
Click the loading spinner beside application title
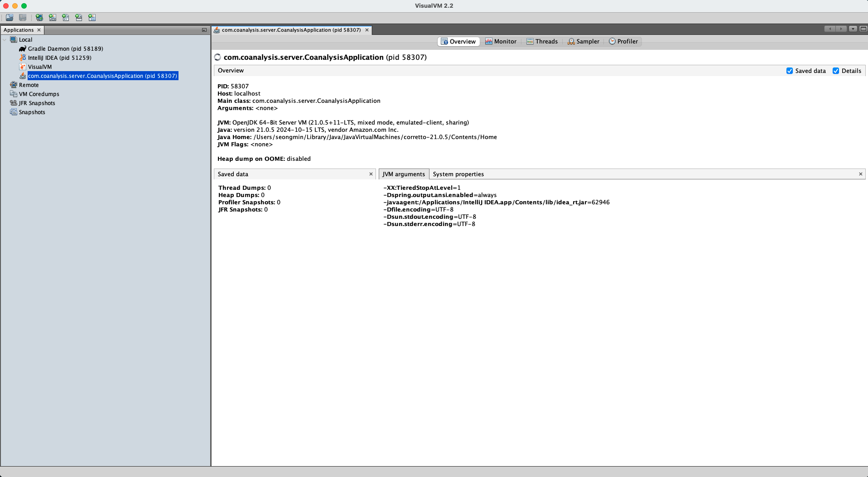click(217, 57)
